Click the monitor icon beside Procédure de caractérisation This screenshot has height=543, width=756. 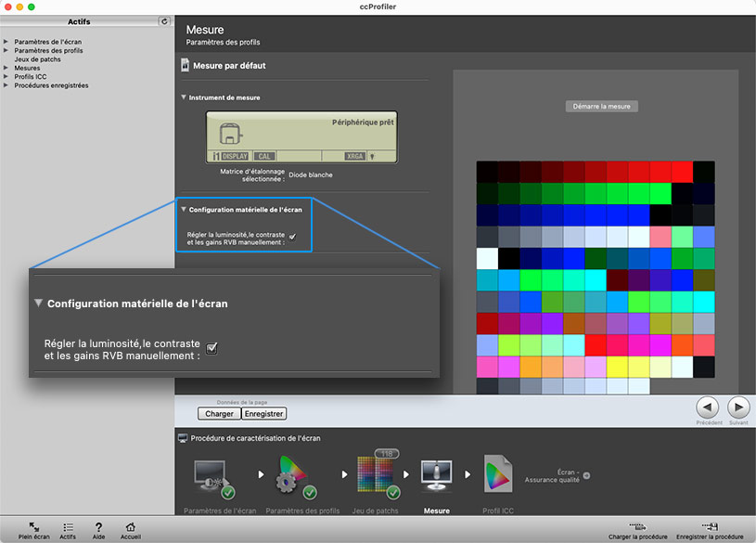[x=182, y=438]
